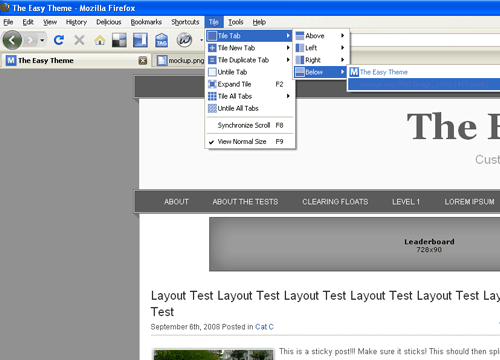Viewport: 500px width, 360px height.
Task: Reload the page with the Refresh icon
Action: tap(59, 40)
